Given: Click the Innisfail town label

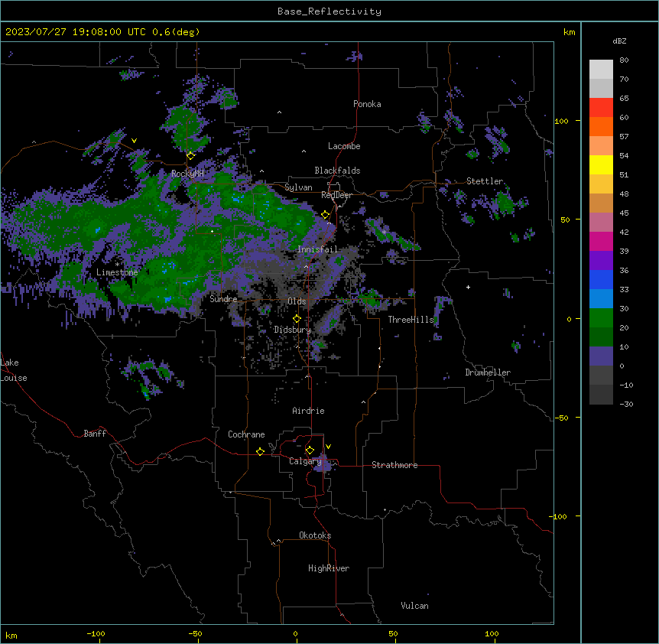Looking at the screenshot, I should pyautogui.click(x=317, y=249).
